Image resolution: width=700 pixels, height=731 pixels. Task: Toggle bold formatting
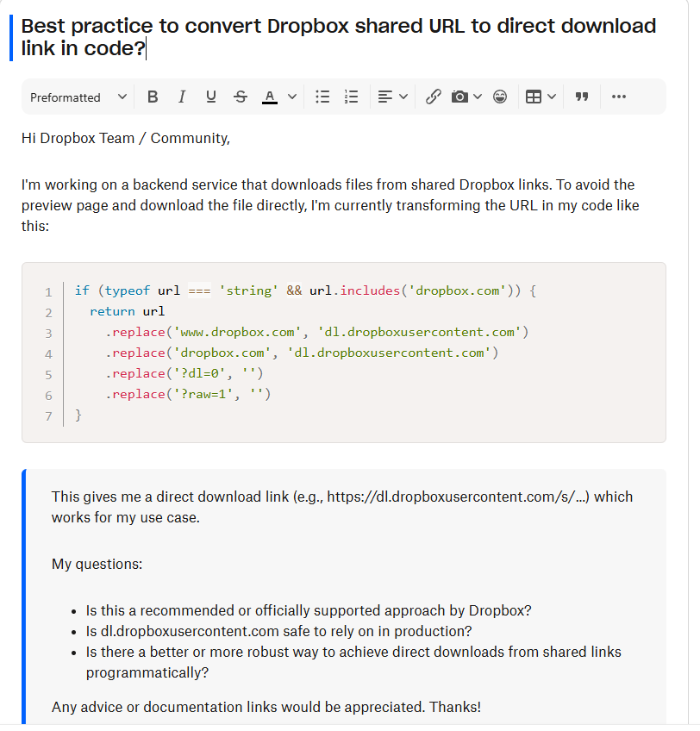tap(153, 97)
